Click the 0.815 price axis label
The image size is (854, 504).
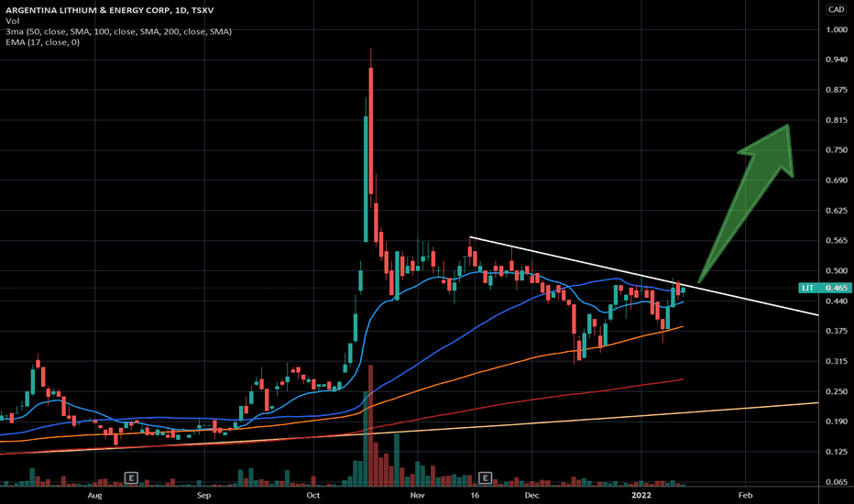pos(837,120)
